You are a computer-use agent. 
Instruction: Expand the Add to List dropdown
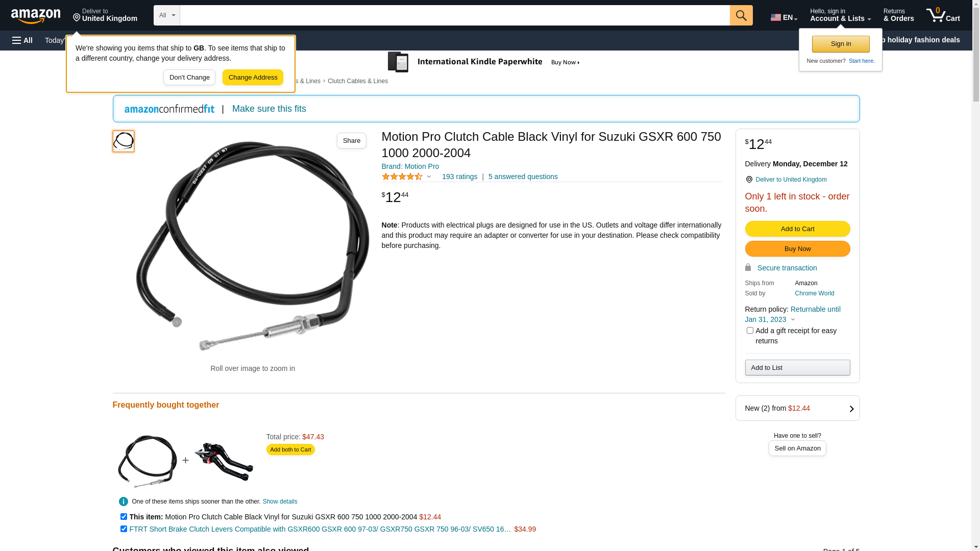click(797, 368)
